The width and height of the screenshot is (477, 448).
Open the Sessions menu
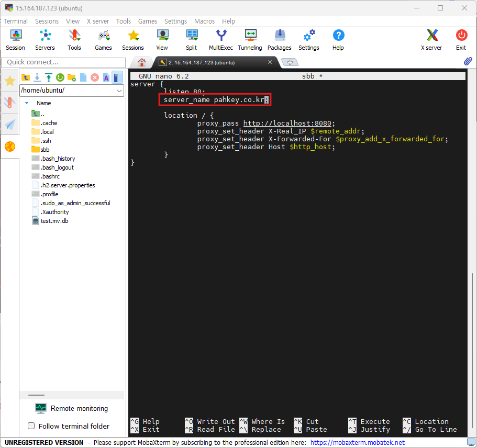click(47, 21)
